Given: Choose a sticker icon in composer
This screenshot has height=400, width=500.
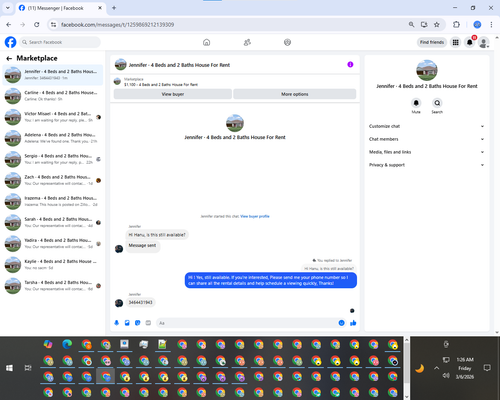Looking at the screenshot, I should [138, 323].
